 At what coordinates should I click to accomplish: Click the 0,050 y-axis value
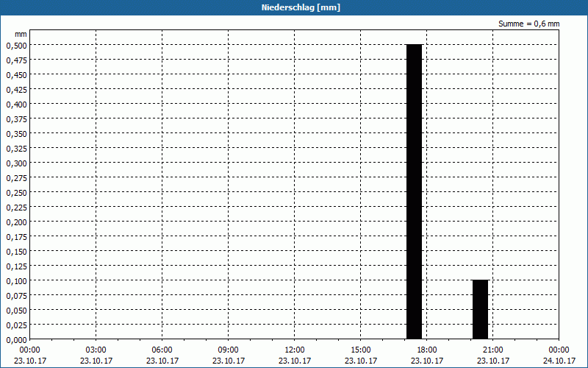(x=16, y=310)
